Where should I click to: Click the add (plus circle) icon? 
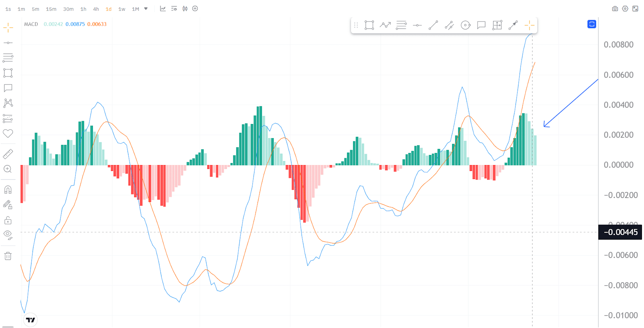tap(195, 8)
